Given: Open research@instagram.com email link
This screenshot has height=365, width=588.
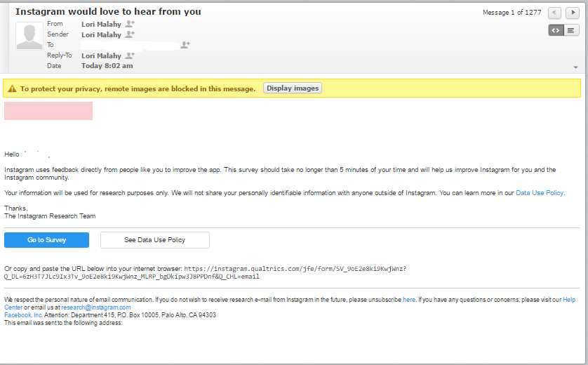Looking at the screenshot, I should point(96,307).
